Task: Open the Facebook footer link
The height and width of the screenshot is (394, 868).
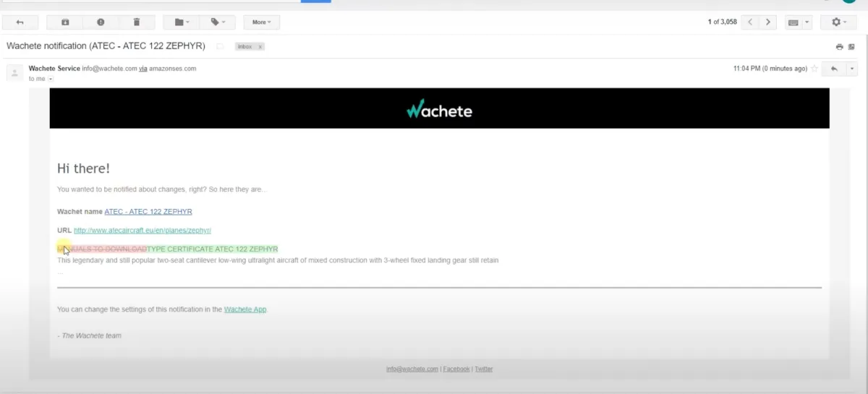Action: (x=456, y=369)
